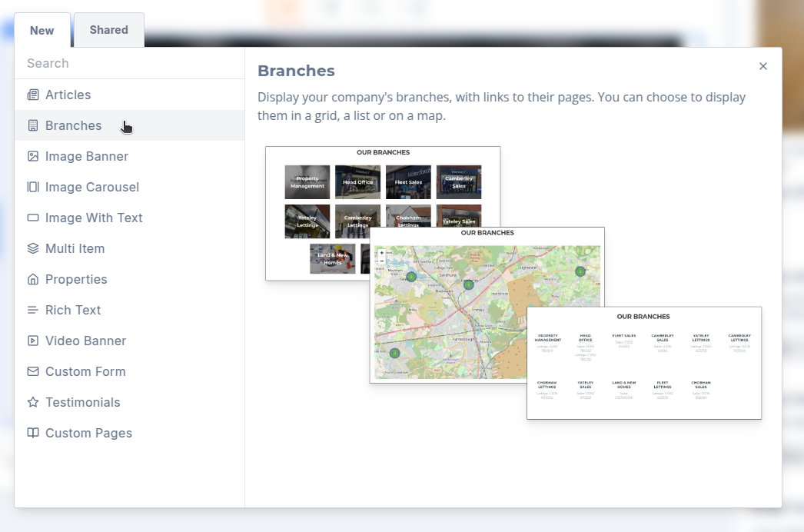Click the Properties house icon

click(33, 280)
